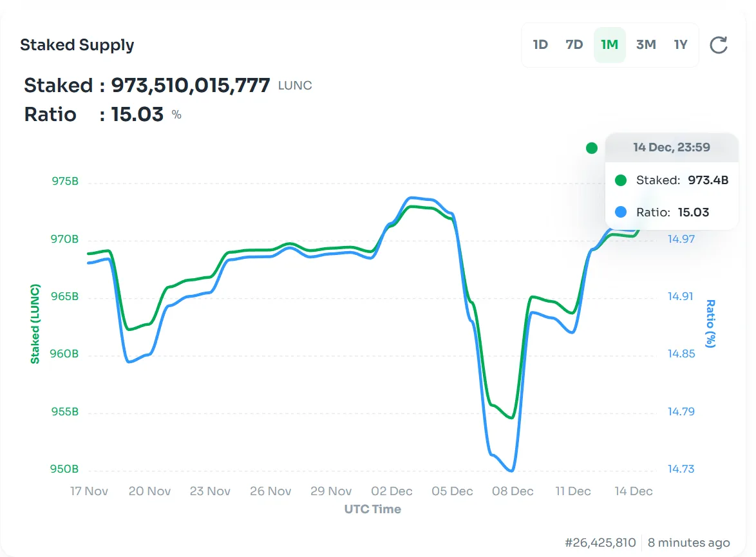Click the "8 minutes ago" timestamp
Viewport: 756px width, 557px height.
tap(689, 543)
